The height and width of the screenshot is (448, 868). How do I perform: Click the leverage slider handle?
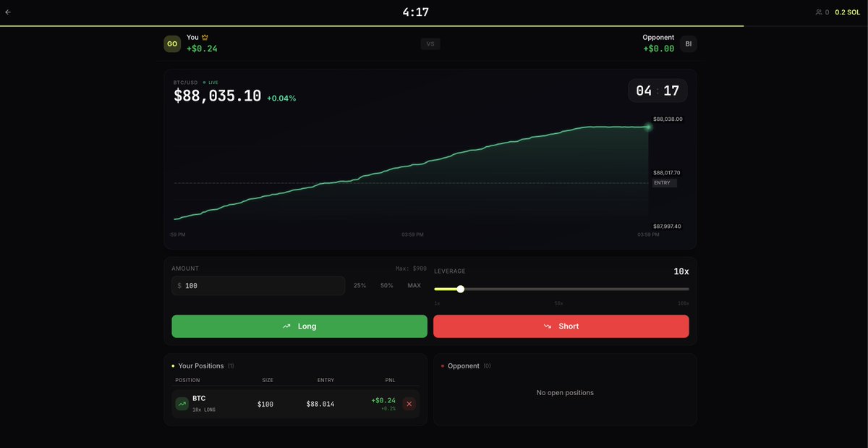(x=460, y=289)
